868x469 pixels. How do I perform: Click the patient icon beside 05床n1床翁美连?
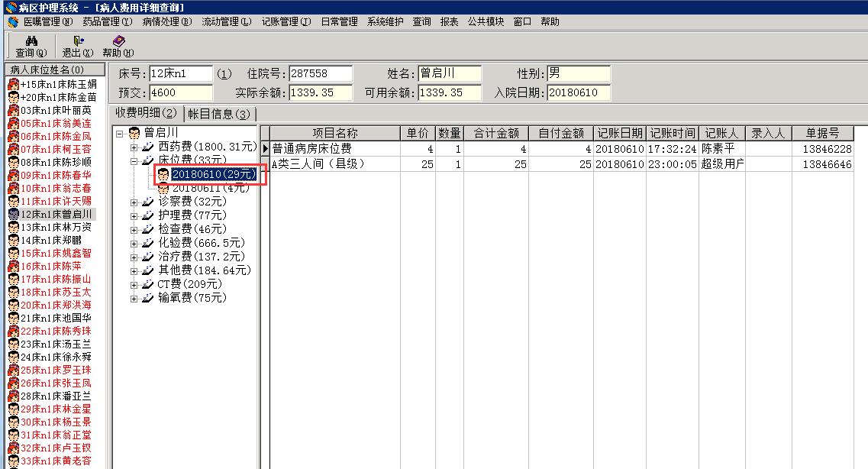tap(13, 124)
